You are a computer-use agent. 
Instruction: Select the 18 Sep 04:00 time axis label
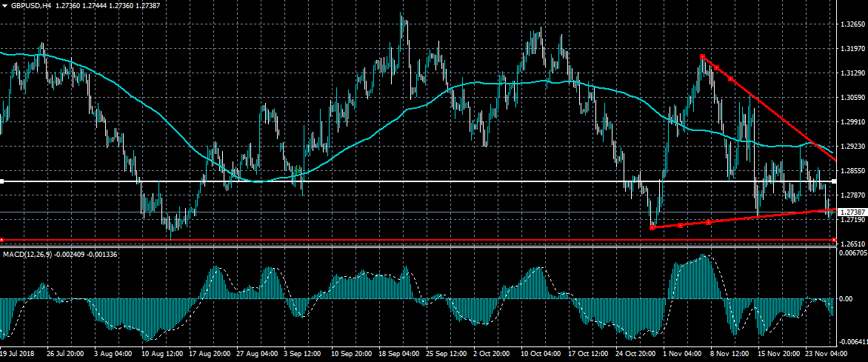pyautogui.click(x=398, y=355)
